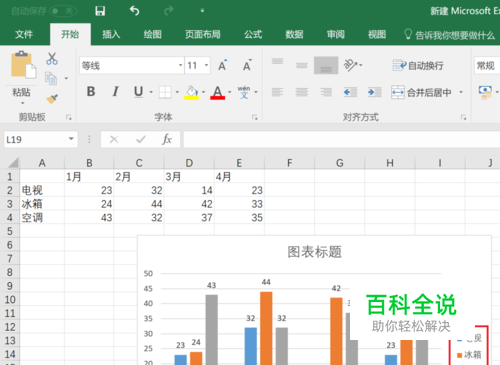Open the 字体 dialog launcher

tap(255, 117)
